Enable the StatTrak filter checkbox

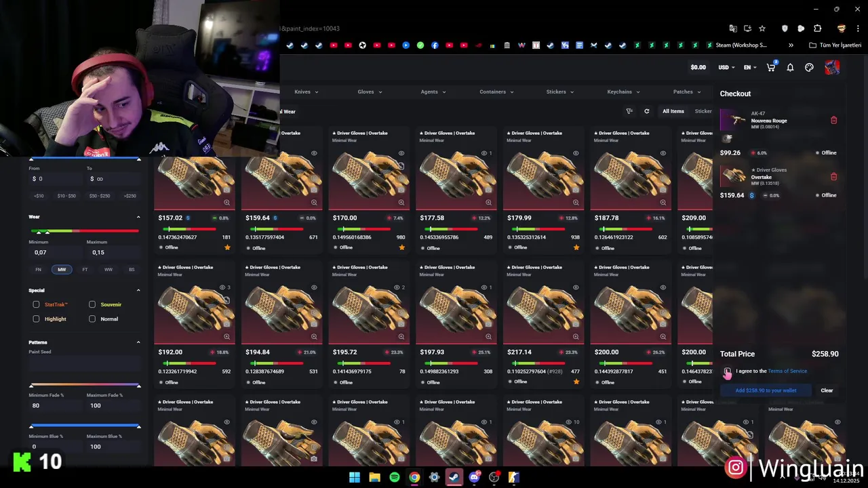[x=37, y=304]
